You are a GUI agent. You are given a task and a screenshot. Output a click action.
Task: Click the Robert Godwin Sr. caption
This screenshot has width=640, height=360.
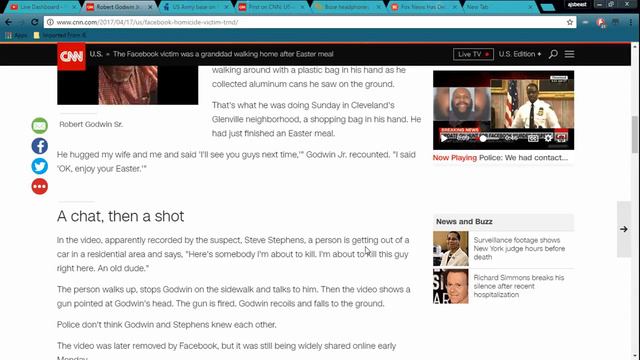pos(91,124)
